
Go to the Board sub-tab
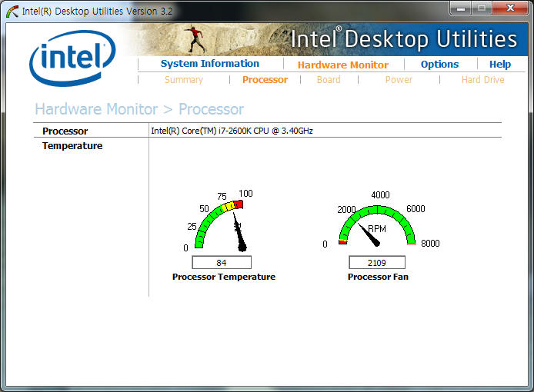point(329,80)
